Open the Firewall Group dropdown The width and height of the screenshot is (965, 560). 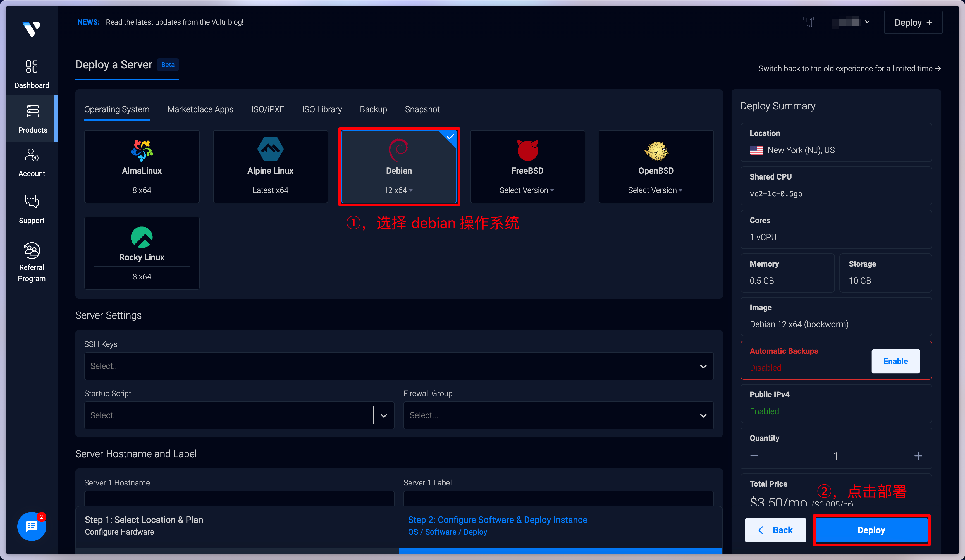click(x=703, y=415)
